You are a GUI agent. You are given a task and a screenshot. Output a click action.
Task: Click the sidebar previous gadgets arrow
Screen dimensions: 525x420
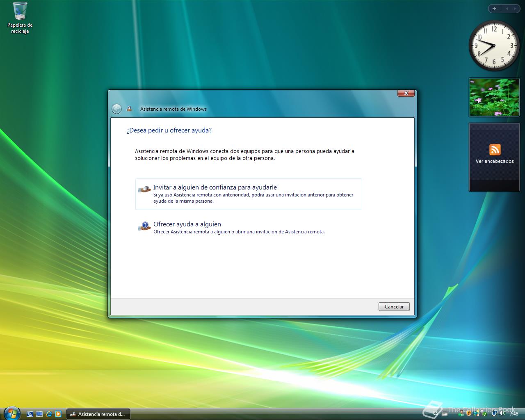pos(507,9)
